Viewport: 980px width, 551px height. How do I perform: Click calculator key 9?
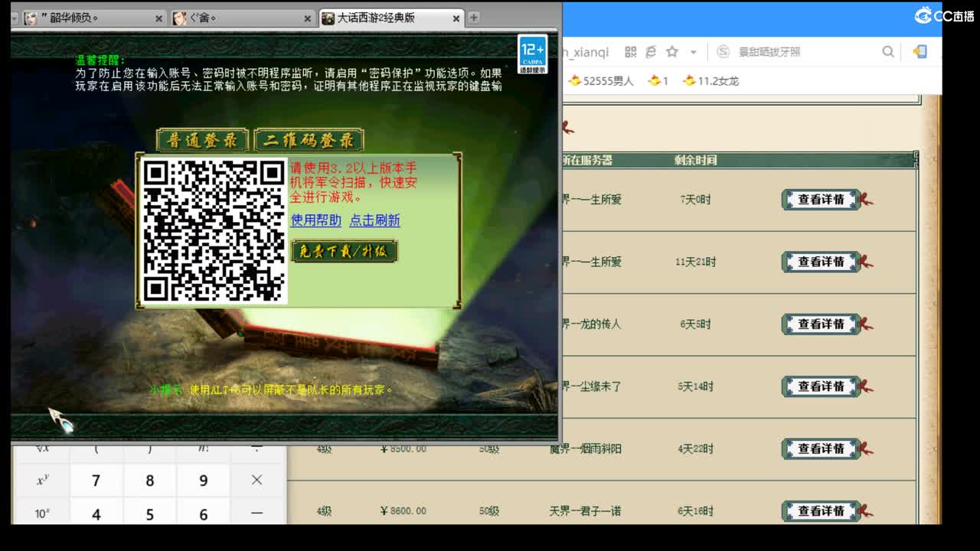tap(203, 481)
